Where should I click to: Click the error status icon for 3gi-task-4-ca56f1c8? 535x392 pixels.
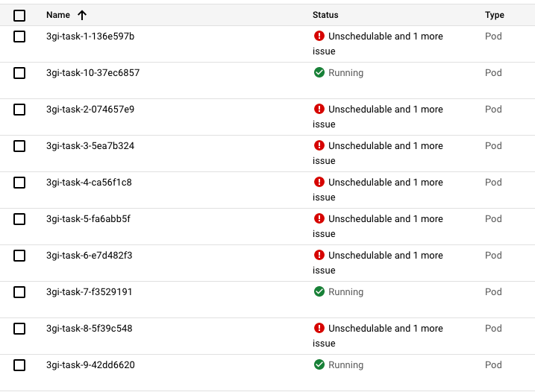(319, 182)
